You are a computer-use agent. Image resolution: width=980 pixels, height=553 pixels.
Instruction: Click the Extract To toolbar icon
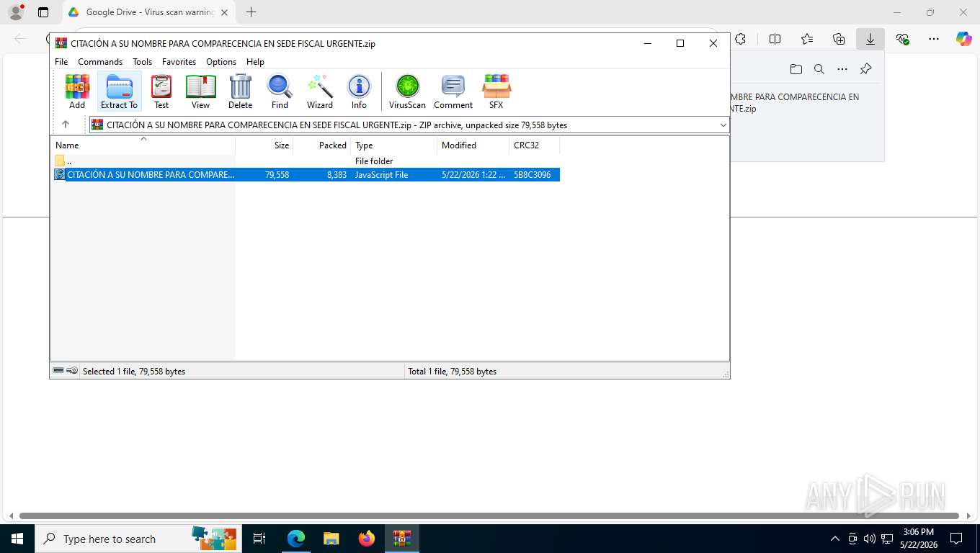point(119,91)
